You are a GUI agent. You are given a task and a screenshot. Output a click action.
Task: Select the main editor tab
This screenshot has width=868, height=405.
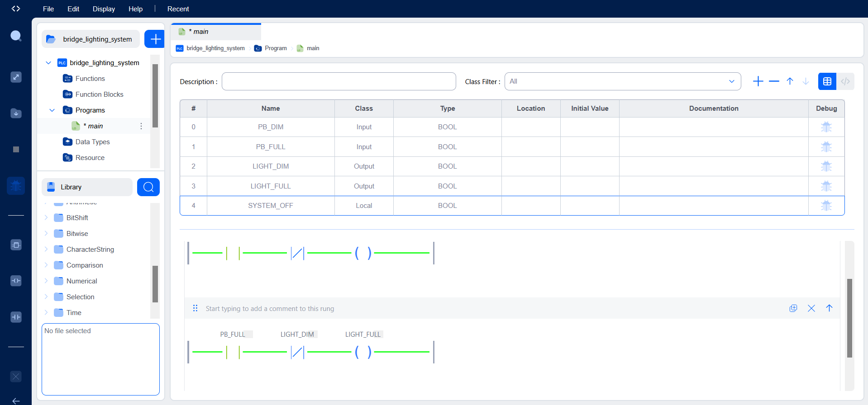click(216, 32)
